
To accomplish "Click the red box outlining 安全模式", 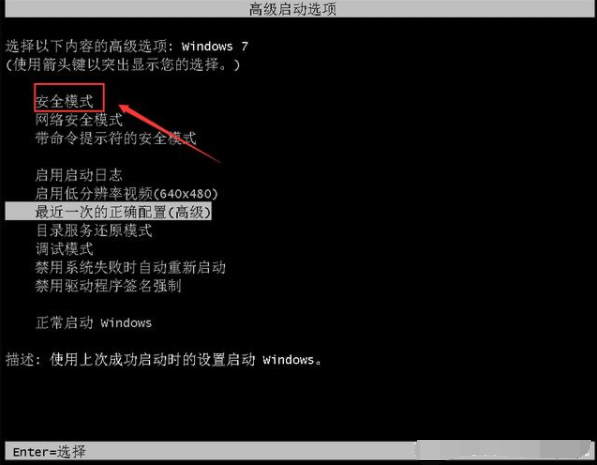I will 69,97.
